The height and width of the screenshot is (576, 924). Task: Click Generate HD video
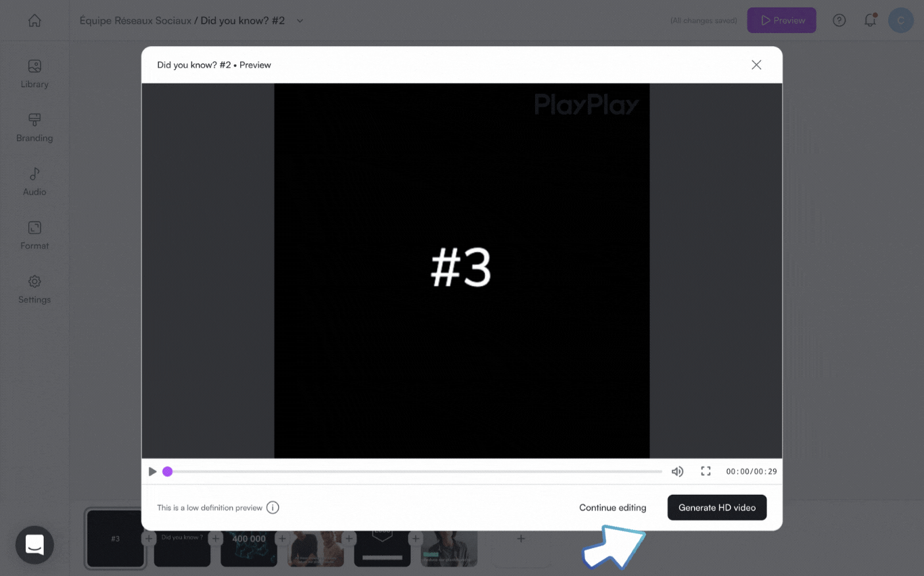point(717,508)
